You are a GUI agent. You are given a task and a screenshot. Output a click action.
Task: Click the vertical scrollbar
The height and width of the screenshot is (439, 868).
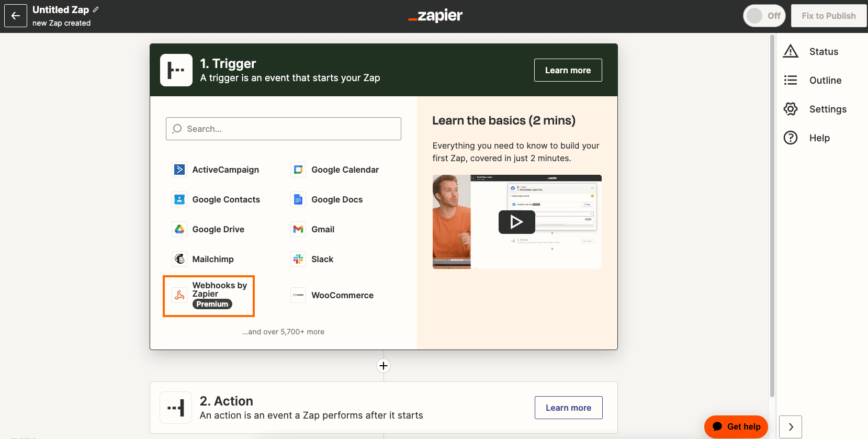pos(772,216)
